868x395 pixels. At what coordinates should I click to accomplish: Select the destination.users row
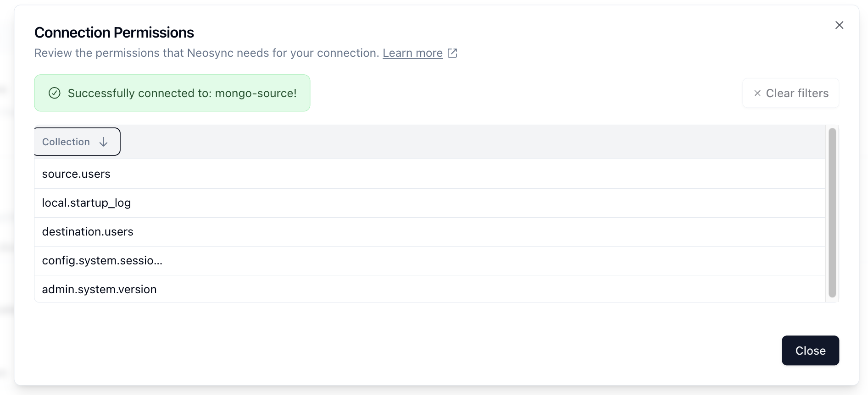point(429,232)
